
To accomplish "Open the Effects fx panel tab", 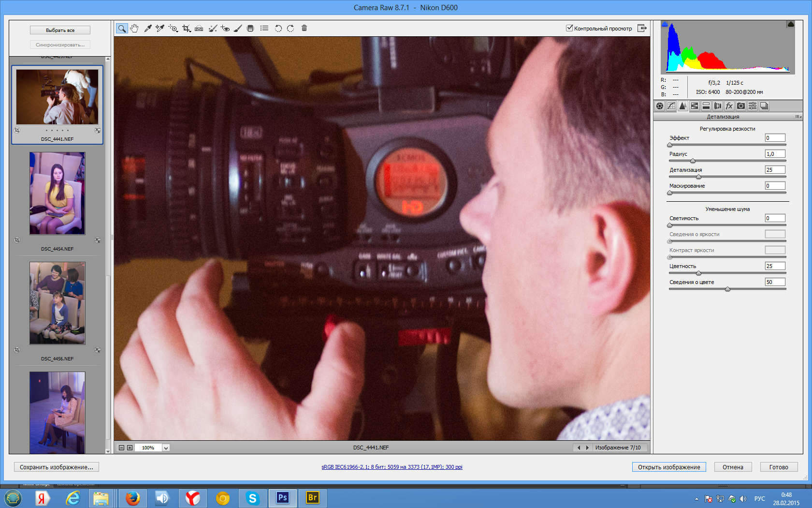I will tap(729, 106).
